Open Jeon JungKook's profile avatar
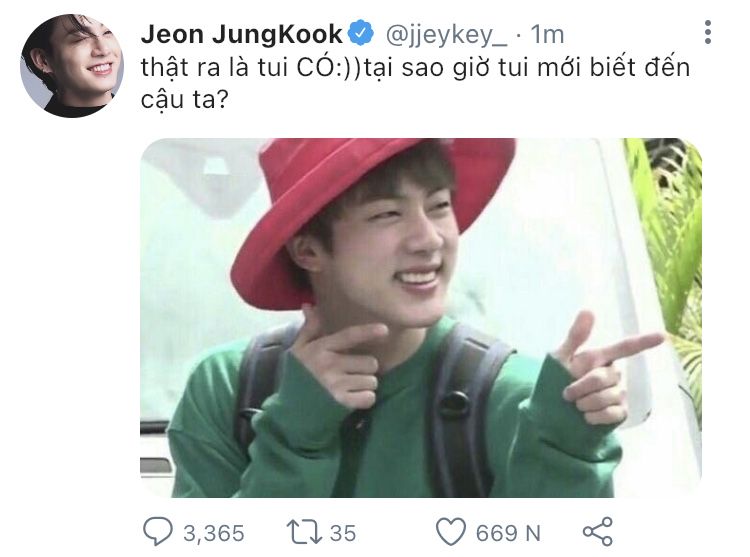Screen dimensions: 750x557 [72, 66]
